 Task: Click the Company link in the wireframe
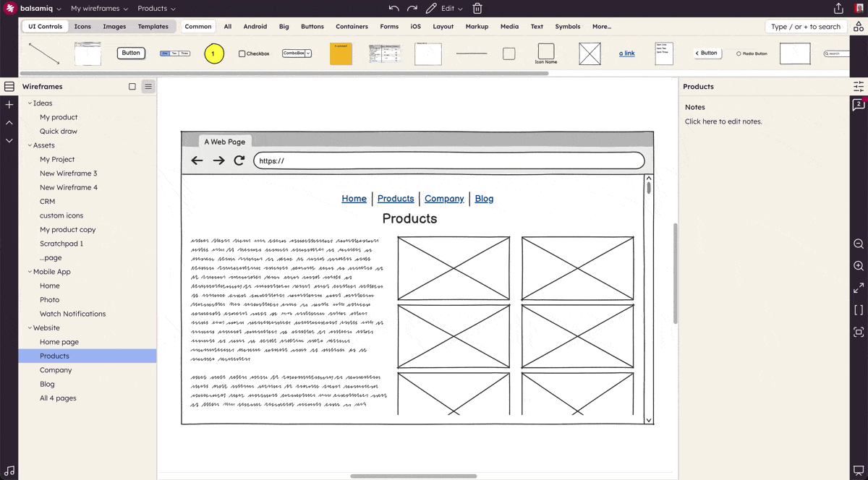[x=444, y=199]
